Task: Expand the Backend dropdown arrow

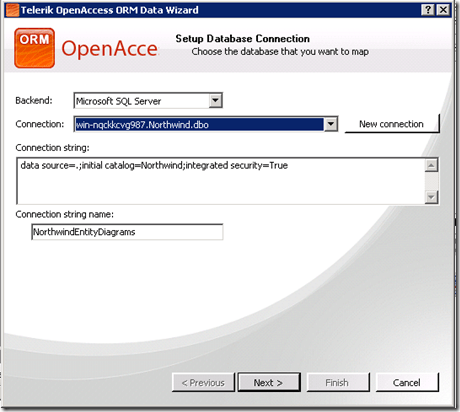Action: [x=216, y=100]
